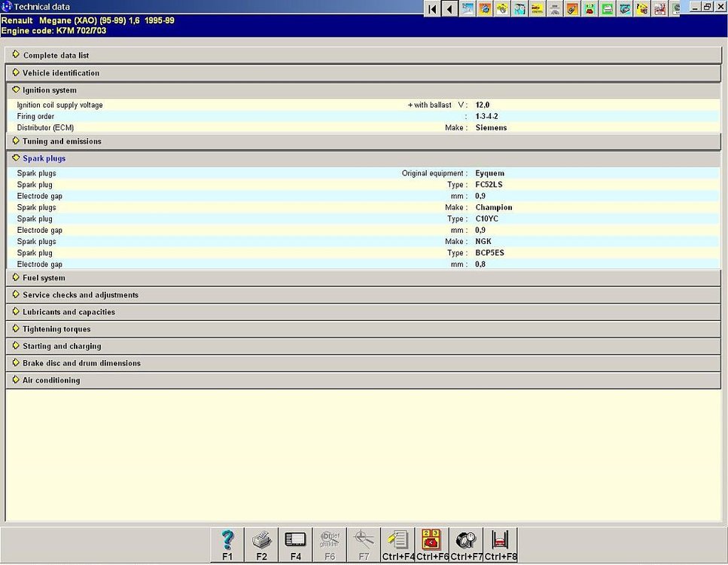Expand Service checks and adjustments section
The height and width of the screenshot is (565, 728).
point(364,295)
